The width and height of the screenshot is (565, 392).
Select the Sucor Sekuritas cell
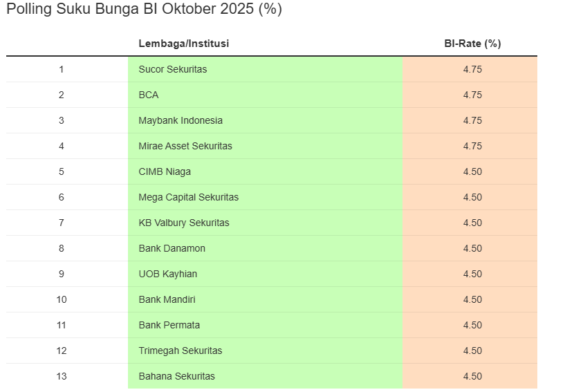(x=173, y=69)
